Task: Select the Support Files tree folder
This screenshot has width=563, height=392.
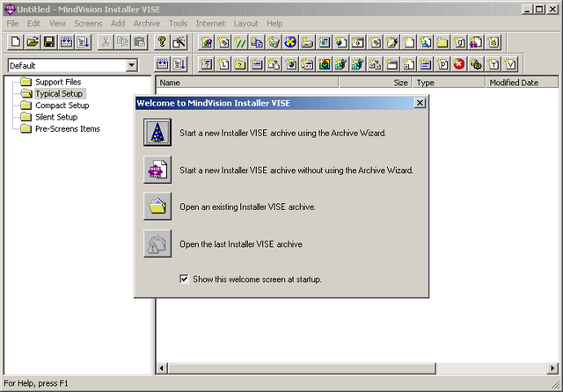Action: 58,82
